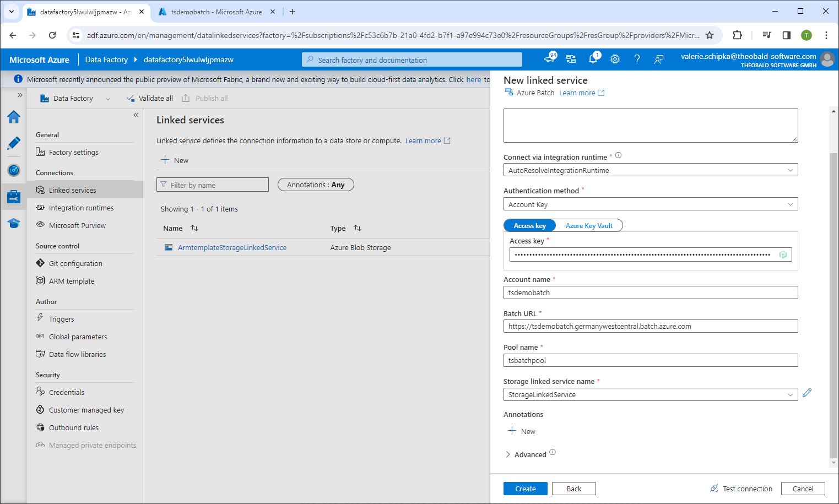839x504 pixels.
Task: Expand the Advanced section
Action: (x=526, y=454)
